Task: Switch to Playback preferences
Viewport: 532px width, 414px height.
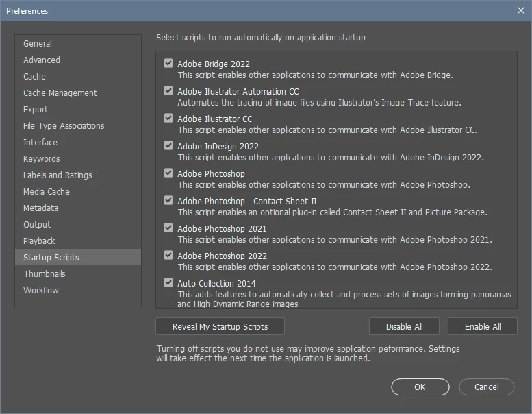Action: 78,241
